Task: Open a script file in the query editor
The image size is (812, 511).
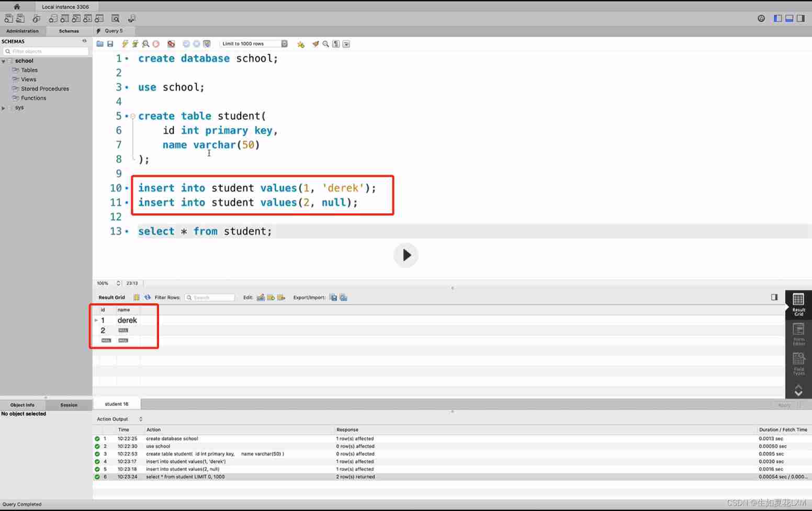Action: 100,44
